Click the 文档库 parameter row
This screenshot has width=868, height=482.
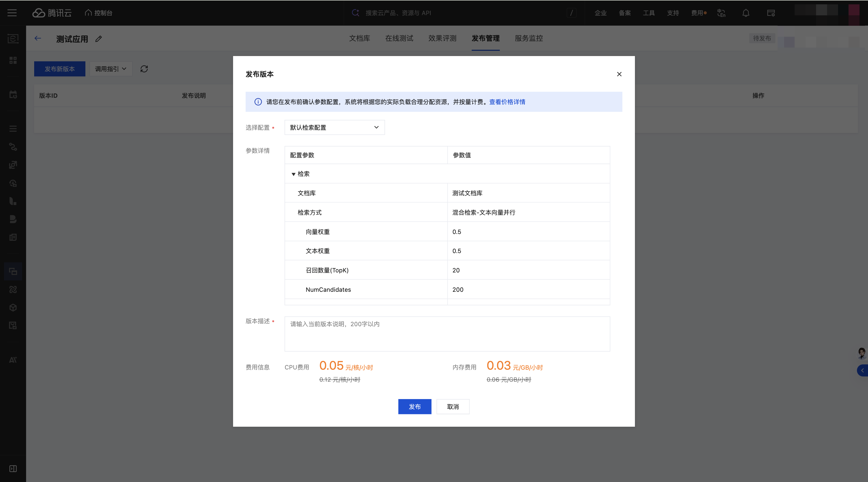(447, 193)
